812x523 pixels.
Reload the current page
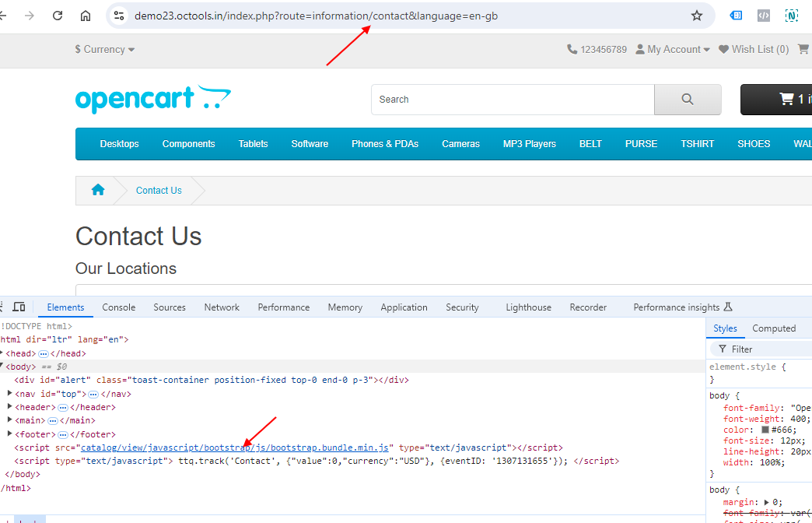click(58, 16)
